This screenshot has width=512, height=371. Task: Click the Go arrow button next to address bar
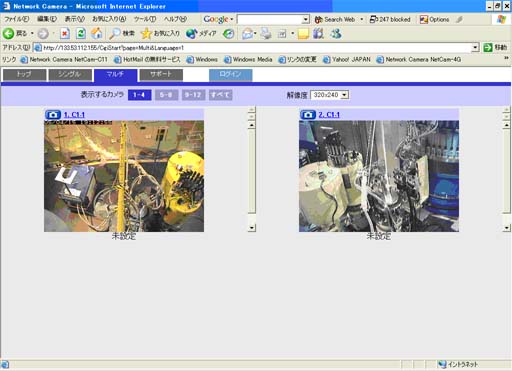(x=488, y=48)
